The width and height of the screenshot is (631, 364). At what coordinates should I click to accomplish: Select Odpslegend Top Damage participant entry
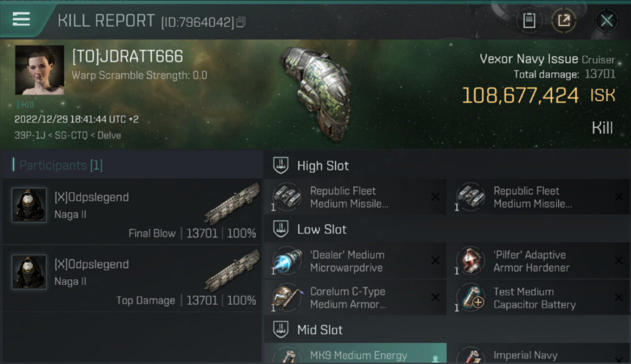point(132,278)
